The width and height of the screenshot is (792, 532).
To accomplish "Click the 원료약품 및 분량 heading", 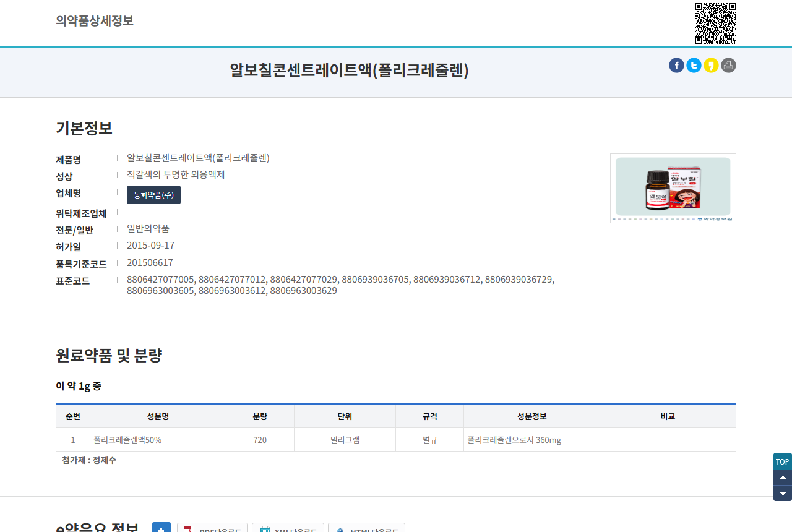I will tap(109, 355).
